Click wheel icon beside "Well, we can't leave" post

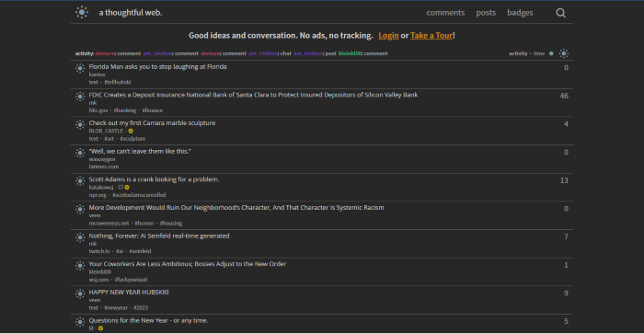pyautogui.click(x=80, y=153)
